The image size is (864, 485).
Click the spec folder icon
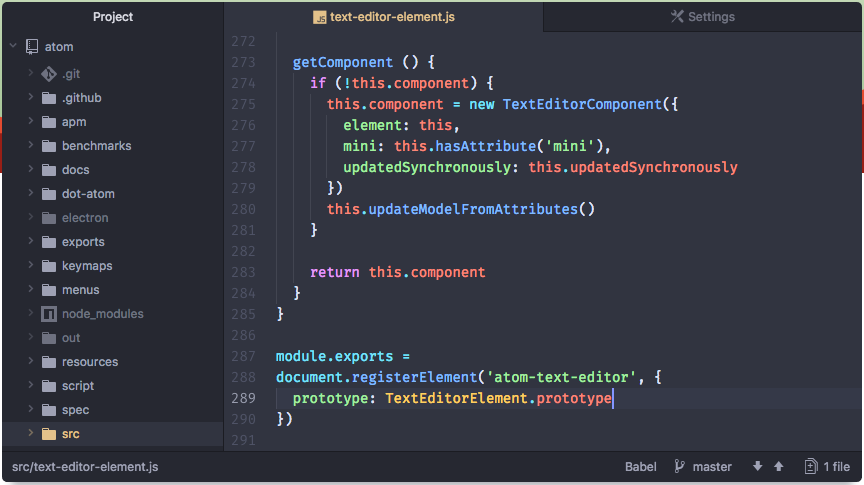49,410
